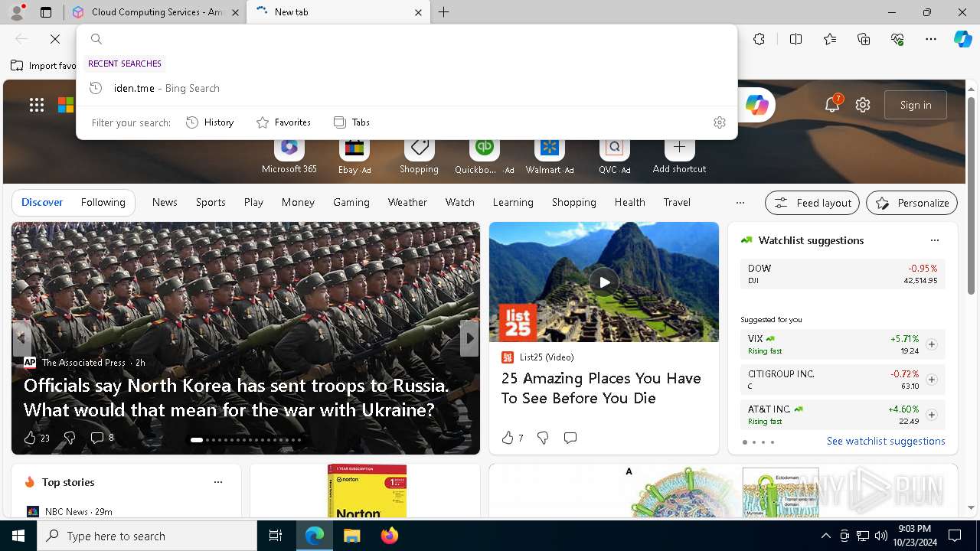Viewport: 980px width, 551px height.
Task: Filter search by History
Action: (x=210, y=122)
